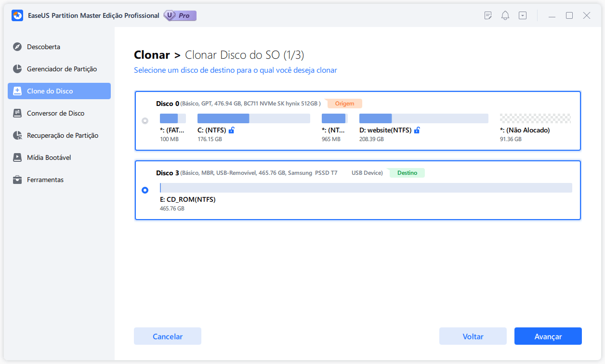Click the Disco 3 title text
The width and height of the screenshot is (605, 364).
coord(168,173)
